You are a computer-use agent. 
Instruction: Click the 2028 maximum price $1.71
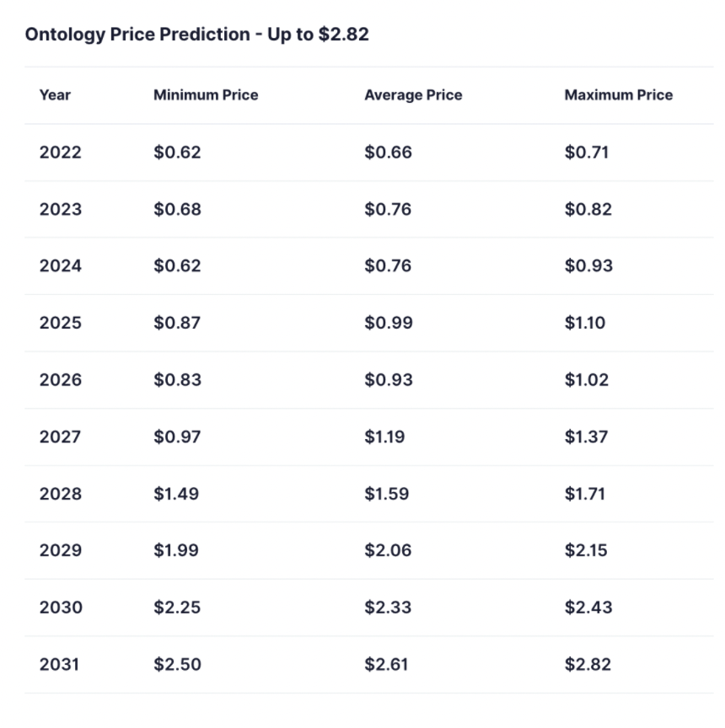click(x=584, y=494)
